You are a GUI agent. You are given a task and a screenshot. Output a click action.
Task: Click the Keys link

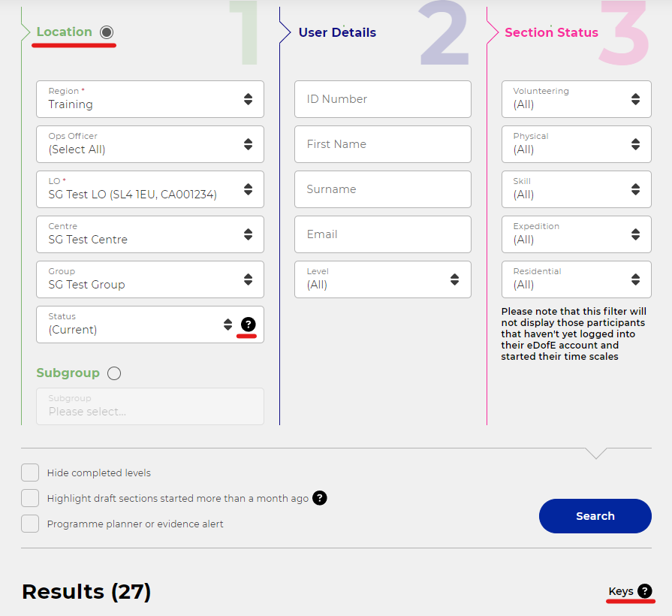pyautogui.click(x=620, y=591)
